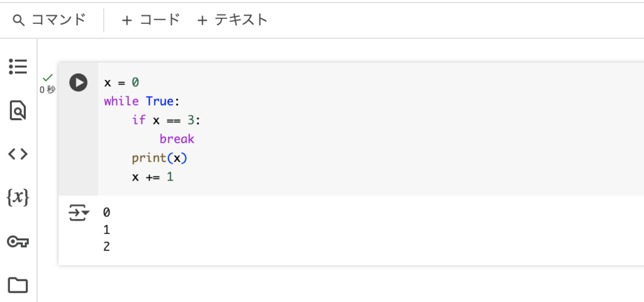Click the x += 1 line of code
The width and height of the screenshot is (644, 302).
point(153,177)
